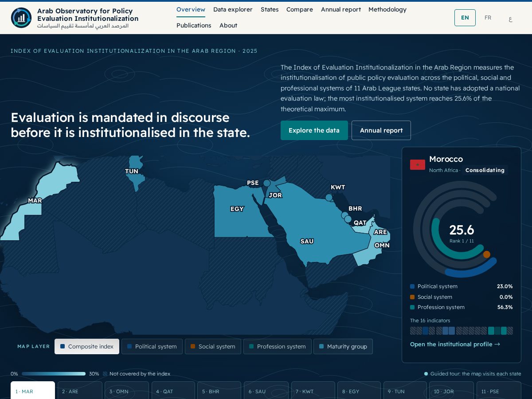This screenshot has width=532, height=399.
Task: Select the 6 · SAU ranking tab
Action: click(x=266, y=391)
